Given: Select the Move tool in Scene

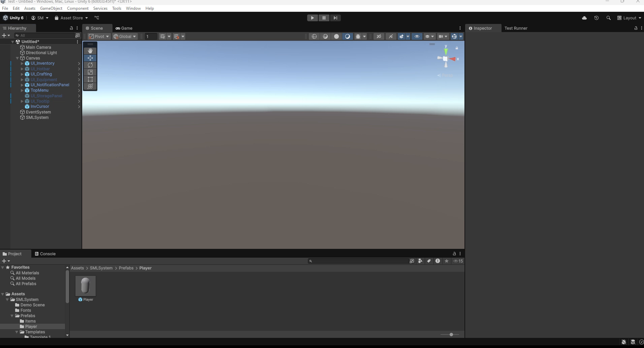Looking at the screenshot, I should (90, 58).
